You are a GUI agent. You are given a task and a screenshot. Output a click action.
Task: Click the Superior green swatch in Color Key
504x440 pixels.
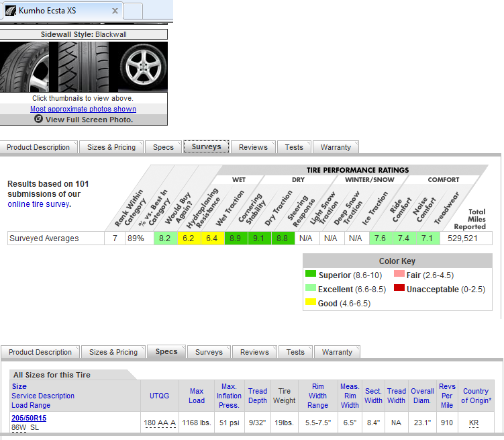tap(310, 274)
